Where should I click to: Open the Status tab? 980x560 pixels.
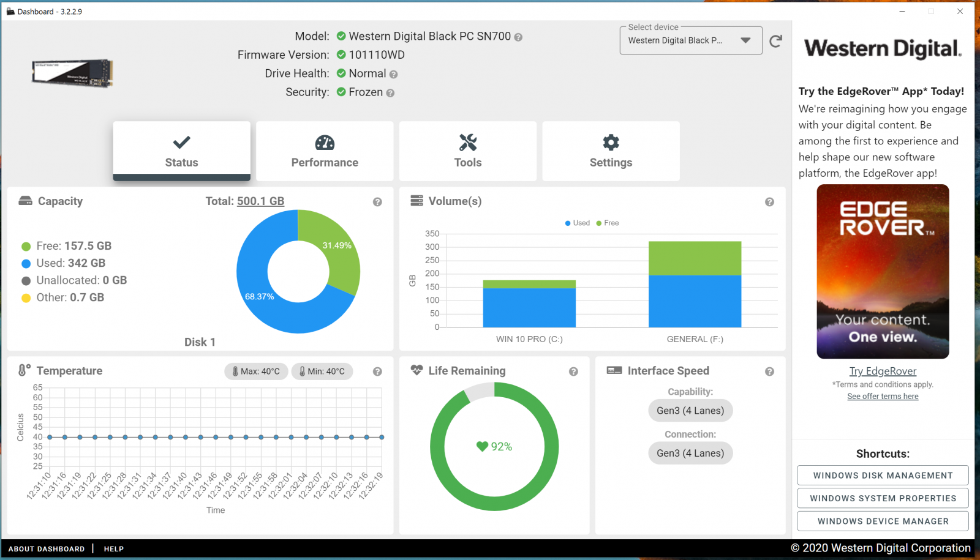[181, 151]
